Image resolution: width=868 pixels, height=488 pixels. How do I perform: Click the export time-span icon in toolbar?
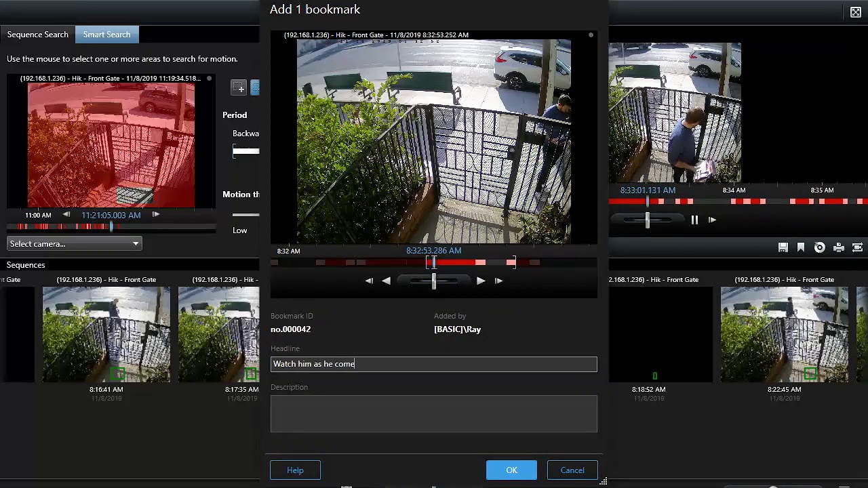pos(857,247)
